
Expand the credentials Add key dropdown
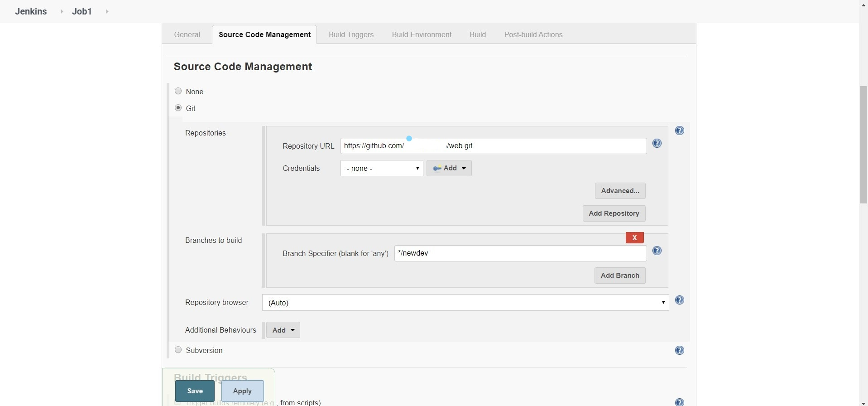tap(449, 168)
